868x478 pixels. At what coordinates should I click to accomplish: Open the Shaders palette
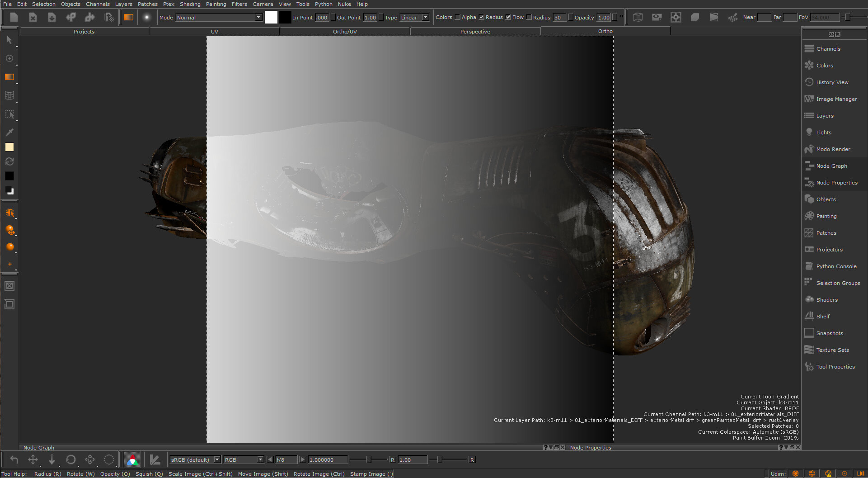pyautogui.click(x=826, y=300)
